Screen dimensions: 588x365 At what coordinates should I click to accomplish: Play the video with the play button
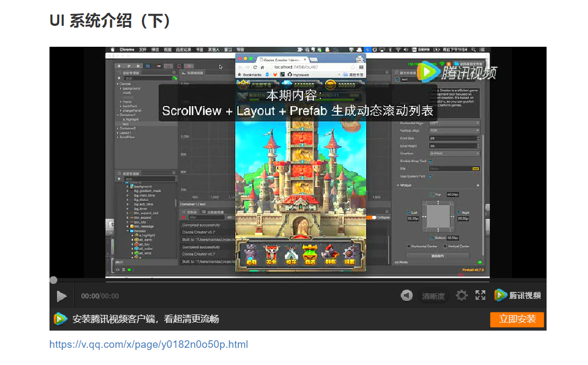61,296
